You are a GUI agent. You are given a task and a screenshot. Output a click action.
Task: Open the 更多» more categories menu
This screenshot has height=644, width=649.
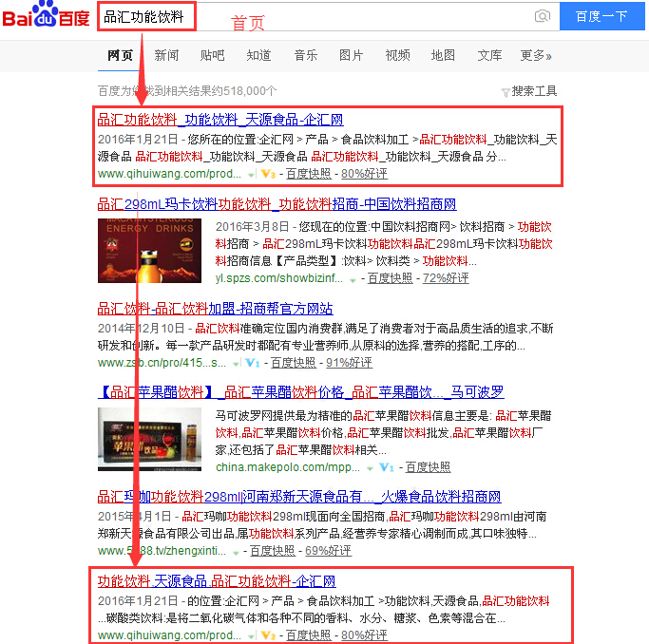pyautogui.click(x=536, y=55)
